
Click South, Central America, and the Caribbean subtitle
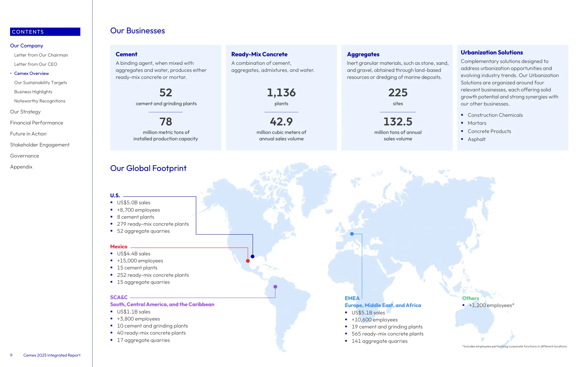162,305
